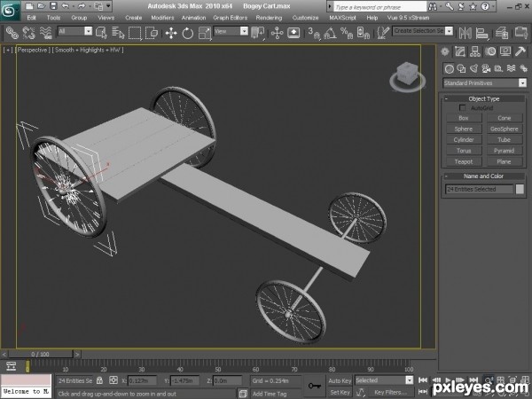Open the Hierarchy command panel tab
The image size is (532, 399).
tap(475, 51)
